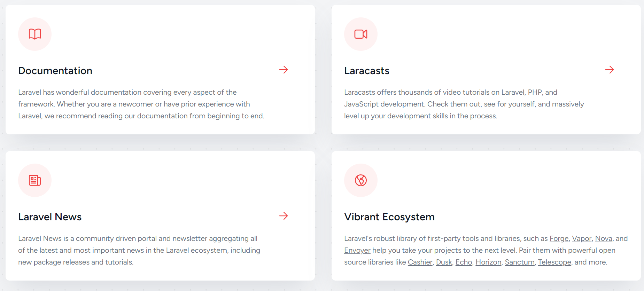Open the Cashier link

pos(420,262)
